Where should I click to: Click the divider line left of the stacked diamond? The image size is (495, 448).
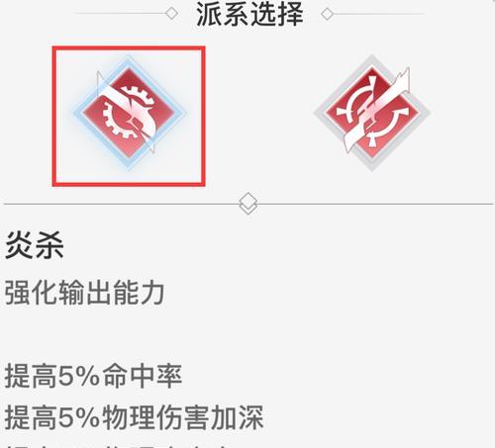point(121,204)
